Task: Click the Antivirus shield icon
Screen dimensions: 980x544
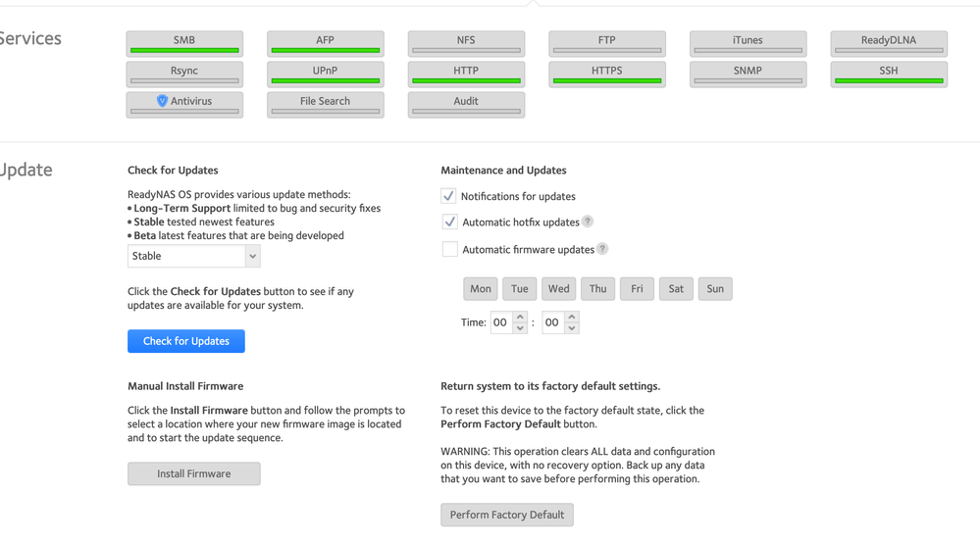Action: point(162,101)
